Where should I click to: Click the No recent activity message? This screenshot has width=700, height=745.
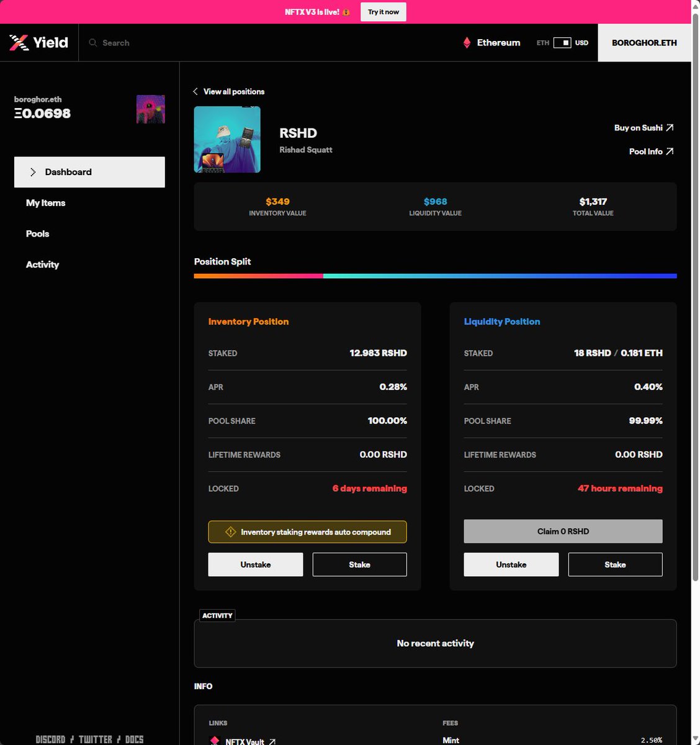tap(436, 644)
